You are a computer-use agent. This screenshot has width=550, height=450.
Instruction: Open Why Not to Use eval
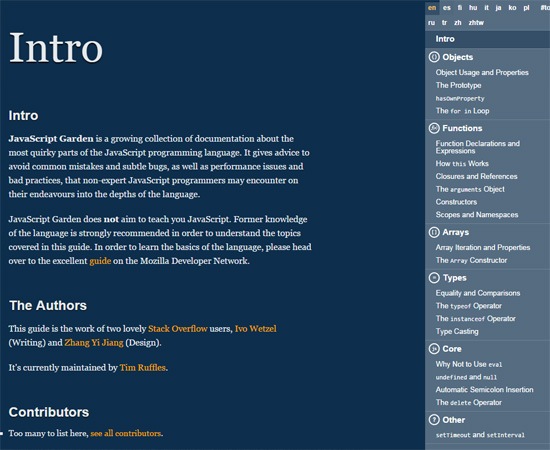coord(469,364)
